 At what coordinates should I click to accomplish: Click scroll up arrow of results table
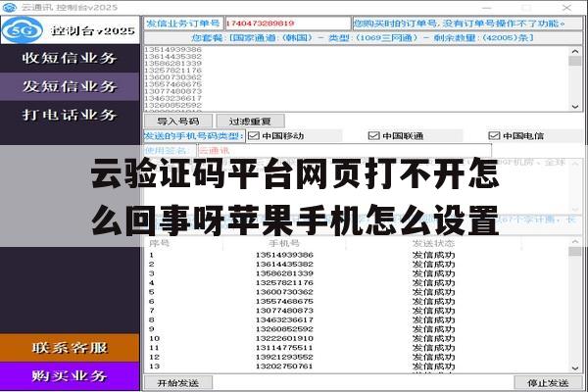tap(575, 242)
